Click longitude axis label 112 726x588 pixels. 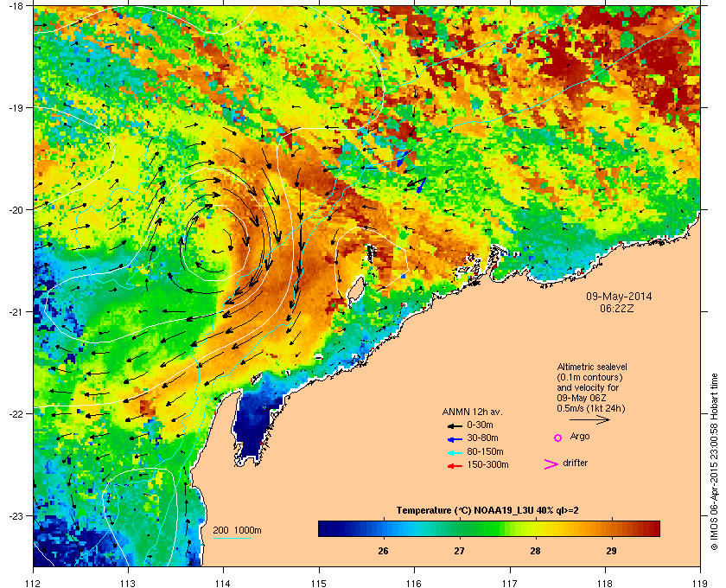pos(34,583)
